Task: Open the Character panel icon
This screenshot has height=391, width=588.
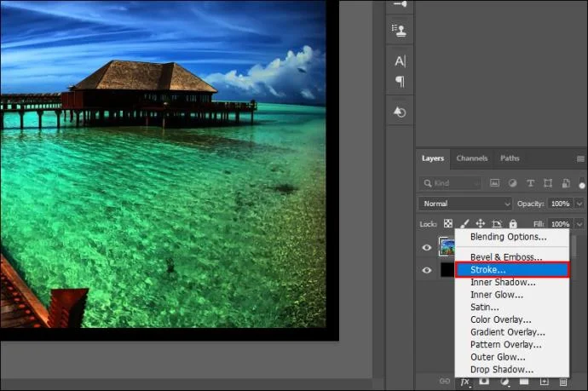Action: tap(400, 61)
